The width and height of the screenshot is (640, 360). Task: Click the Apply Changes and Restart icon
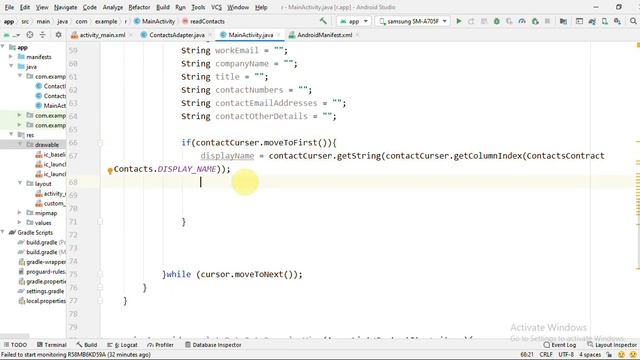(x=471, y=21)
